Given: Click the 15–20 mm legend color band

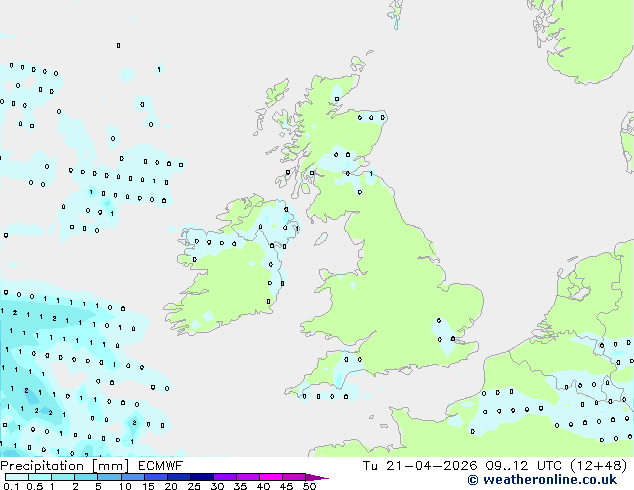Looking at the screenshot, I should click(x=156, y=477).
